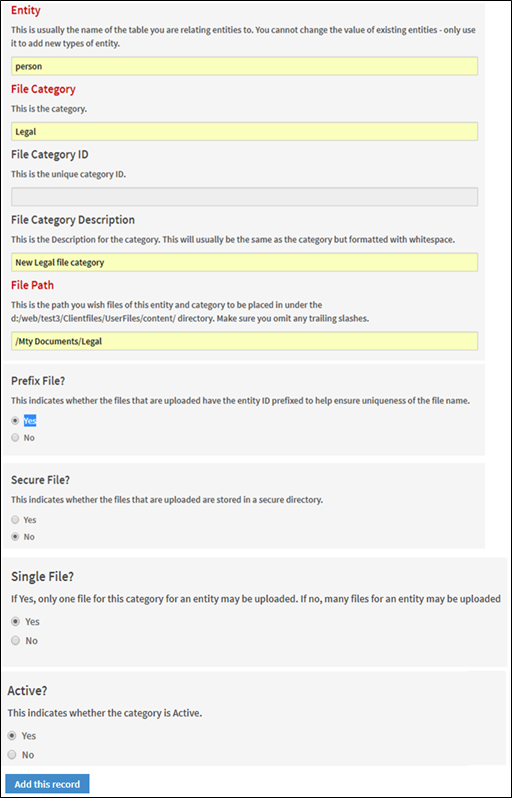Viewport: 515px width, 801px height.
Task: Click the text 'This is the unique category ID.'
Action: tap(68, 174)
